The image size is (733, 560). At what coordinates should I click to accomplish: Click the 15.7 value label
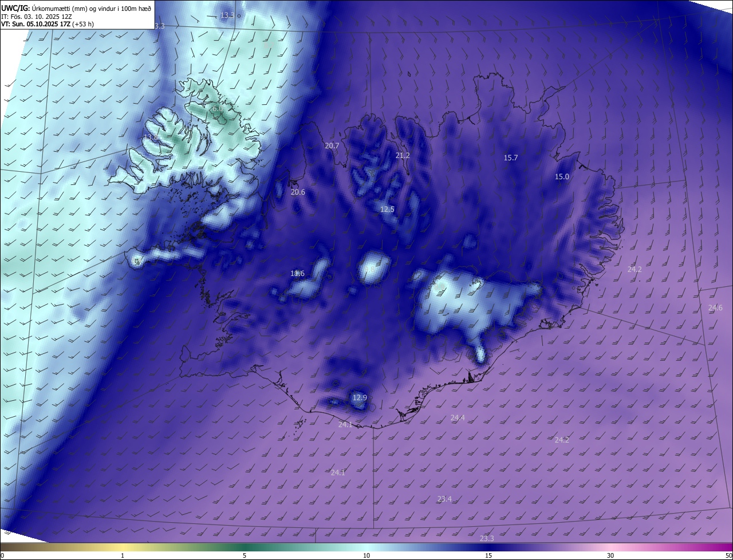(510, 158)
